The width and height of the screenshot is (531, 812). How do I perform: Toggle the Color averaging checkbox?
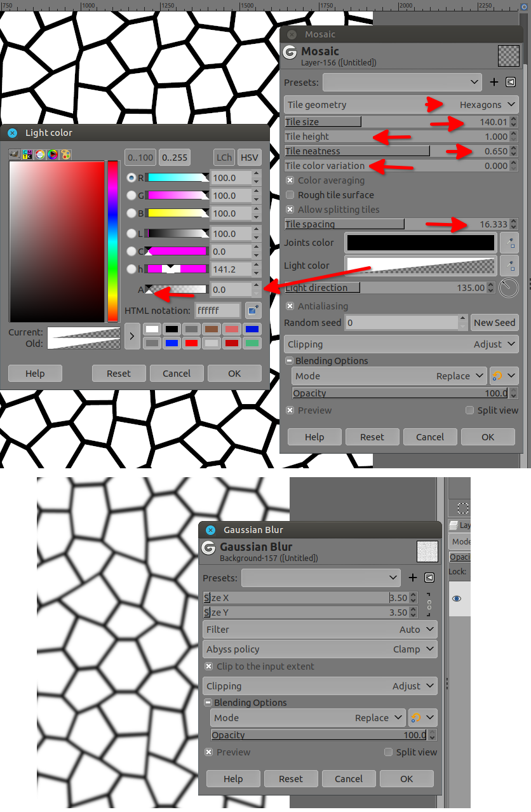tap(290, 180)
